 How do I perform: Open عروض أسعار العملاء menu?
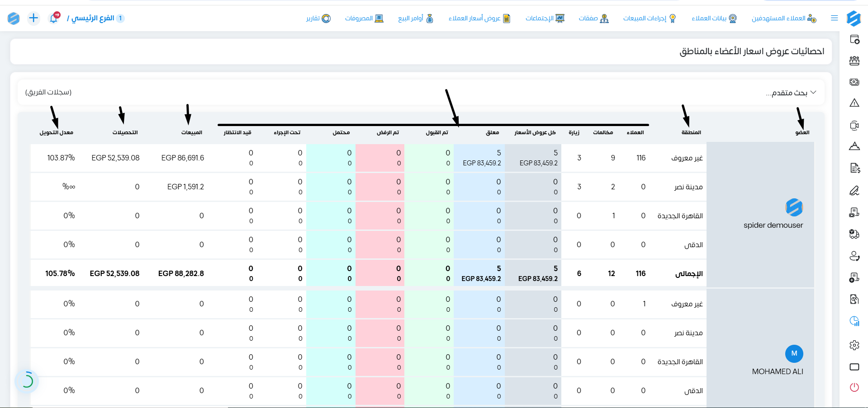click(479, 18)
